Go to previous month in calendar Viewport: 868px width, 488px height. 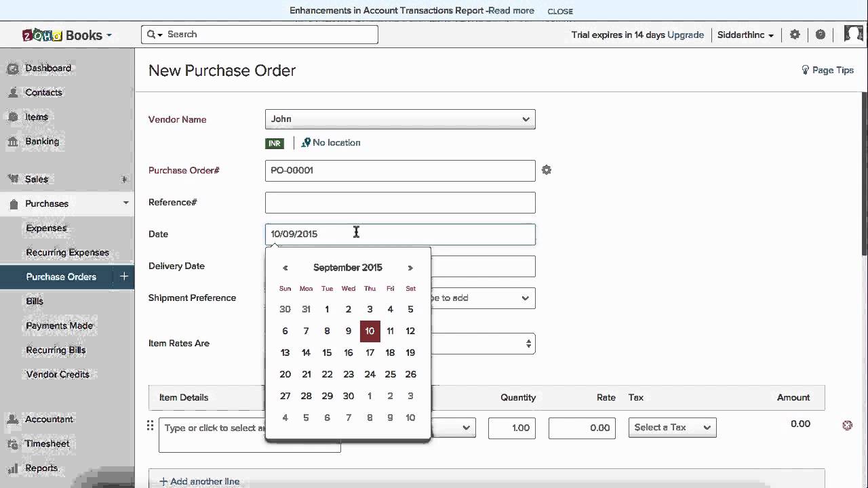(x=285, y=268)
